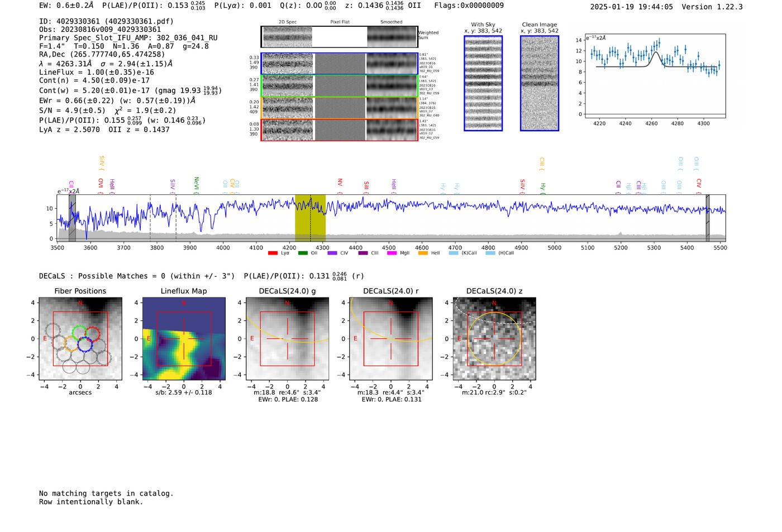Click 'Row intentionally blank.' text
Viewport: 782px width, 532px height.
click(x=91, y=502)
